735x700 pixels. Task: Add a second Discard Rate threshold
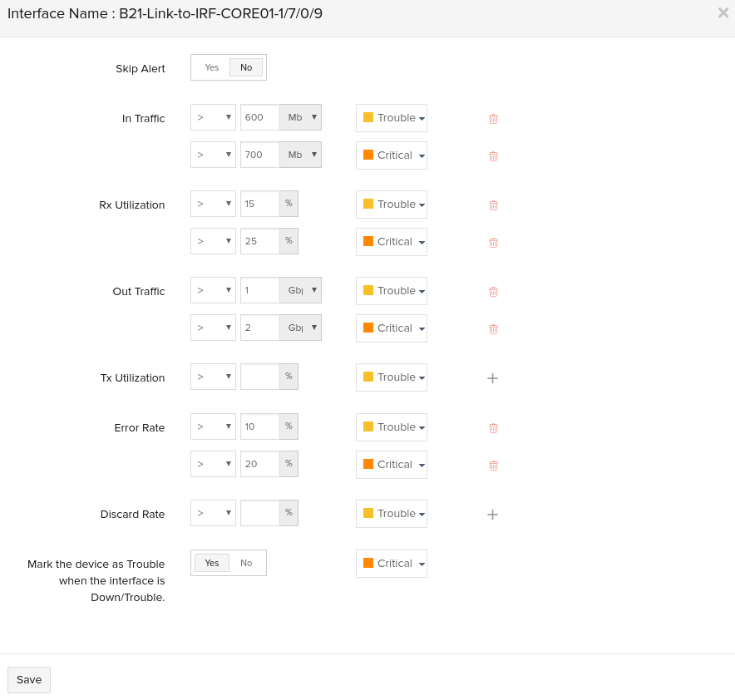coord(492,515)
